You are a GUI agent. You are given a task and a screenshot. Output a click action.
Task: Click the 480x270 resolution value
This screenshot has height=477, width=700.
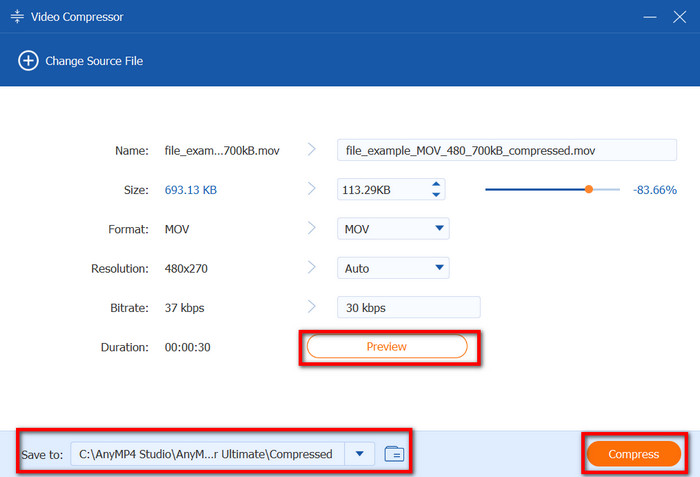pyautogui.click(x=186, y=268)
